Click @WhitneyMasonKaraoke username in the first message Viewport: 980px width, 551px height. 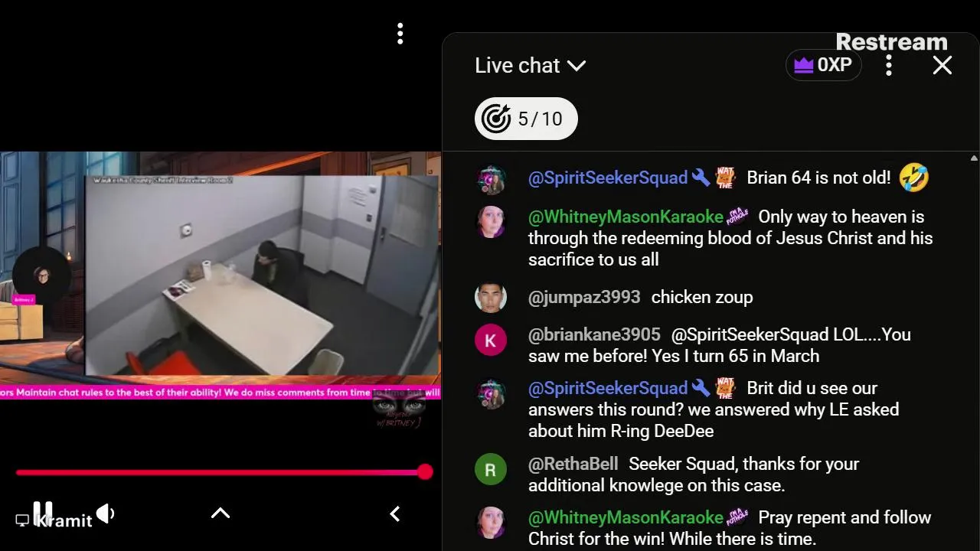[x=626, y=217]
